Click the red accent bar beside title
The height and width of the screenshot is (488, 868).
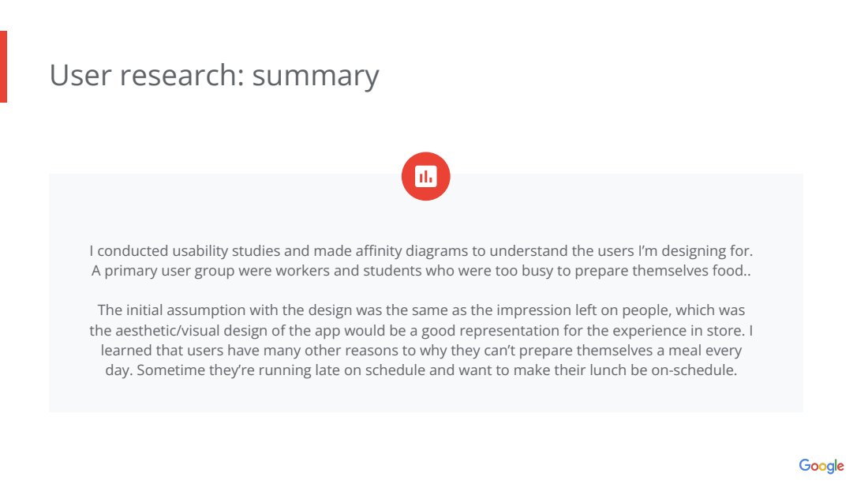3,67
